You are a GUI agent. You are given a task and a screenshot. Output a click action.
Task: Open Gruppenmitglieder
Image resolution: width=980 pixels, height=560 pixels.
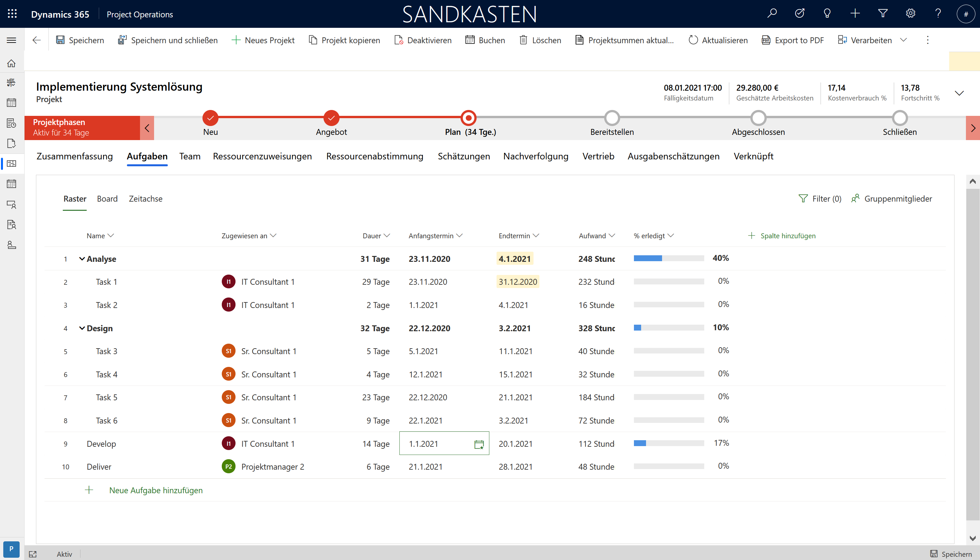tap(892, 199)
